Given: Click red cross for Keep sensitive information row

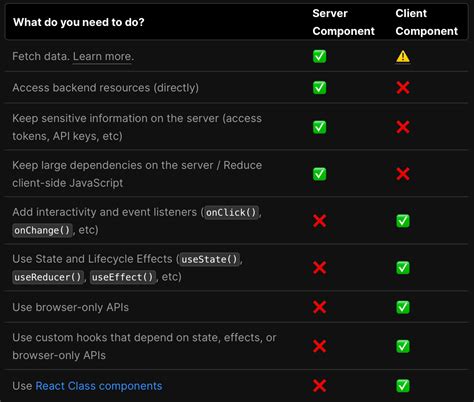Looking at the screenshot, I should [403, 127].
